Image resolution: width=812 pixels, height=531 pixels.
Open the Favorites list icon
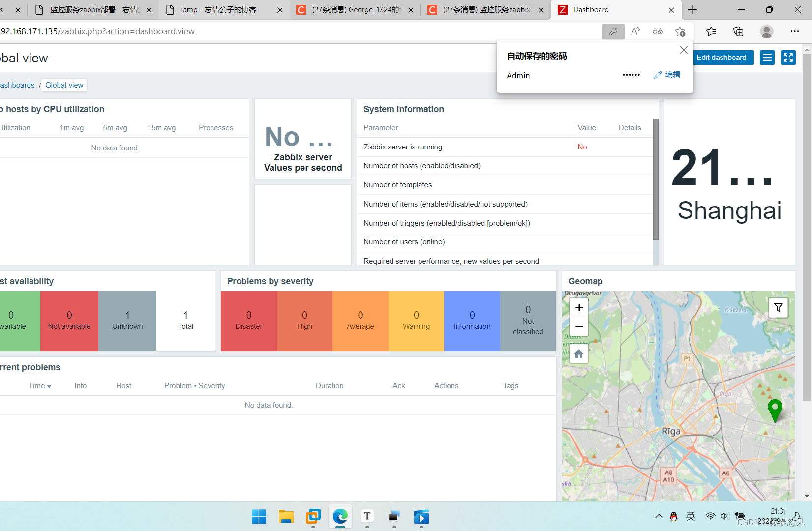pyautogui.click(x=711, y=31)
